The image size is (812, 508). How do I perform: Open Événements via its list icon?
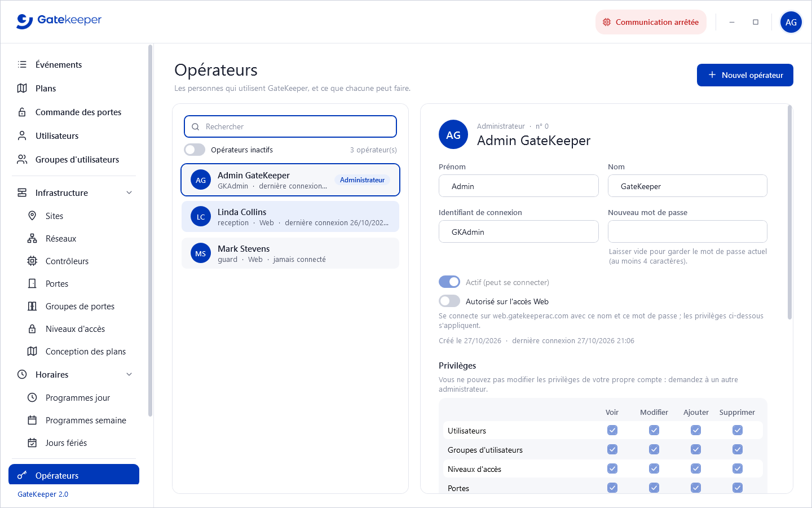coord(22,64)
